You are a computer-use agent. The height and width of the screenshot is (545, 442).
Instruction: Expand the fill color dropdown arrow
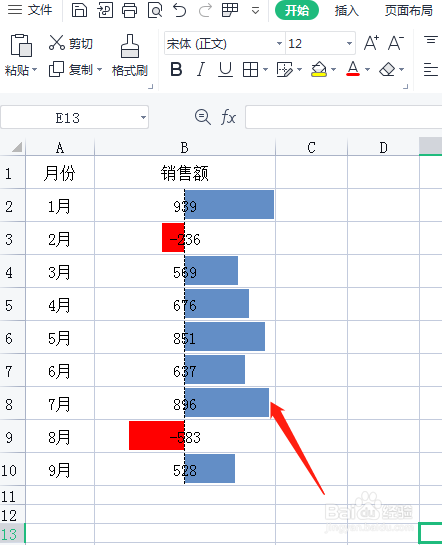(x=333, y=70)
